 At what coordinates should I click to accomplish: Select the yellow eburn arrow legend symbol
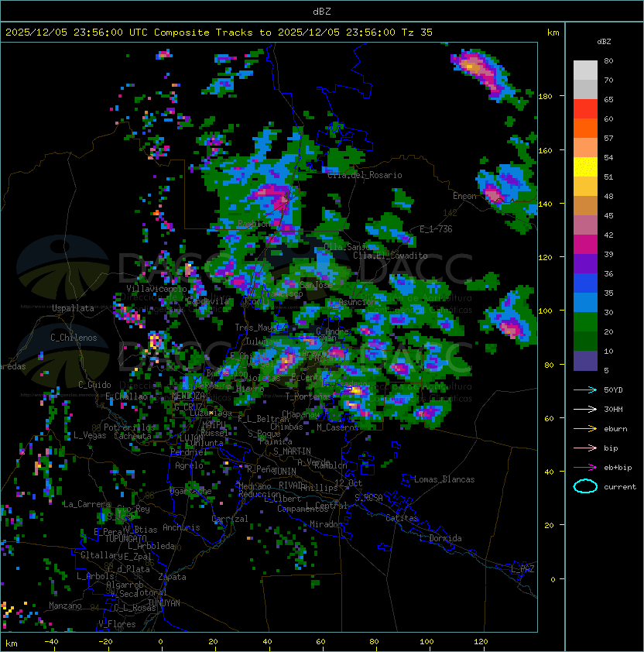coord(585,429)
